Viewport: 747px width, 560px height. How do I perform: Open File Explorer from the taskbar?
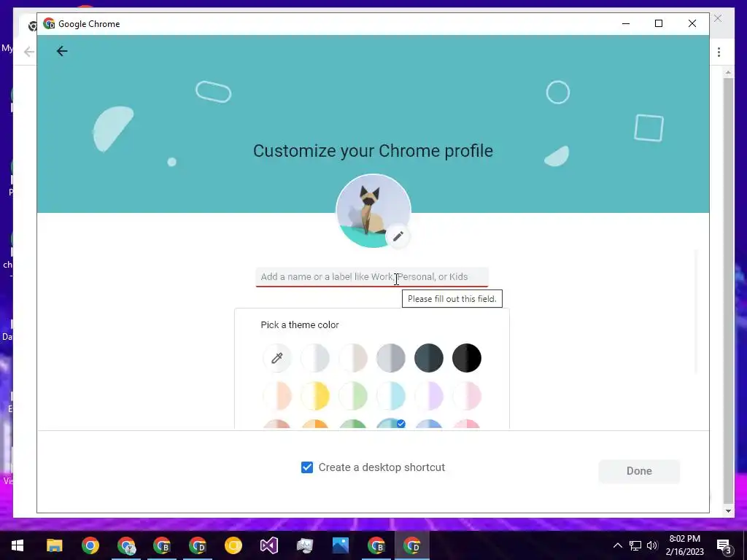click(x=54, y=545)
